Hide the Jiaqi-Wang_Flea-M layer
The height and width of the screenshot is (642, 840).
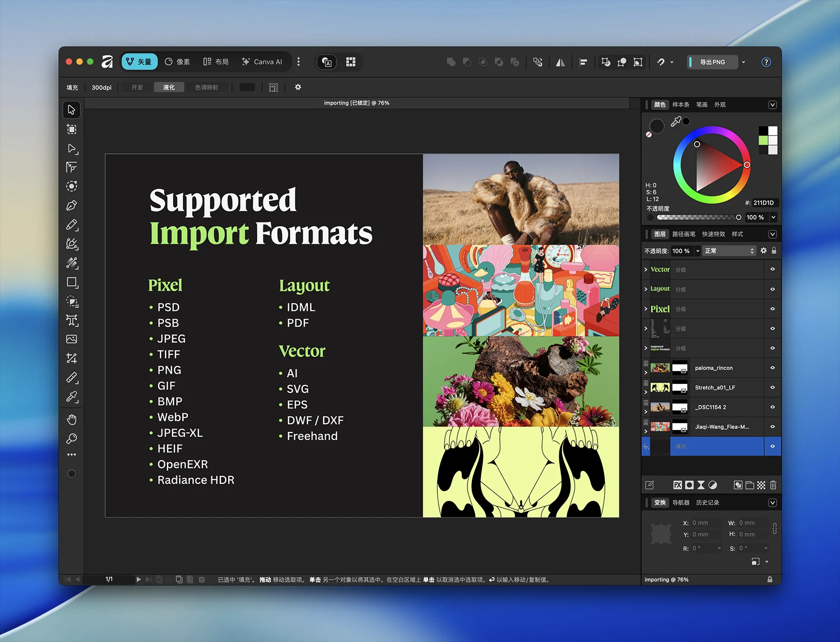(773, 427)
